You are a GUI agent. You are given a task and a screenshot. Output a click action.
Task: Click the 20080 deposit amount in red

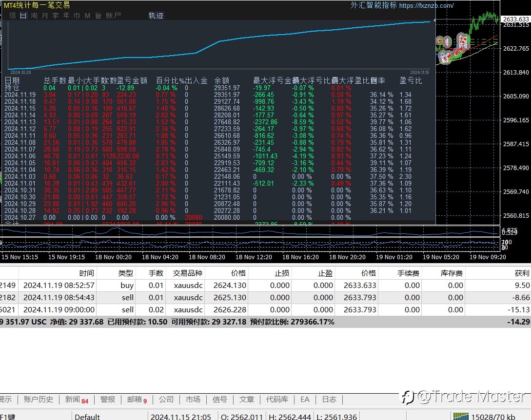coord(194,217)
